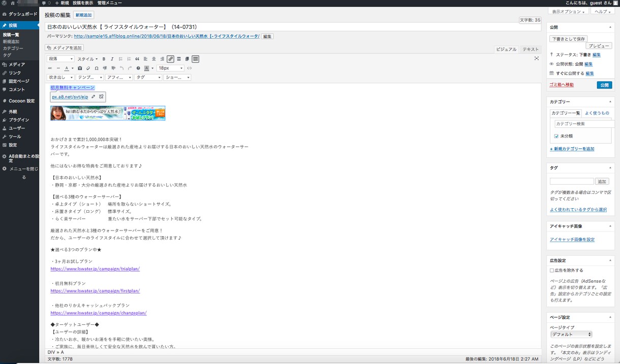Open 新規 in the admin bar

point(61,3)
